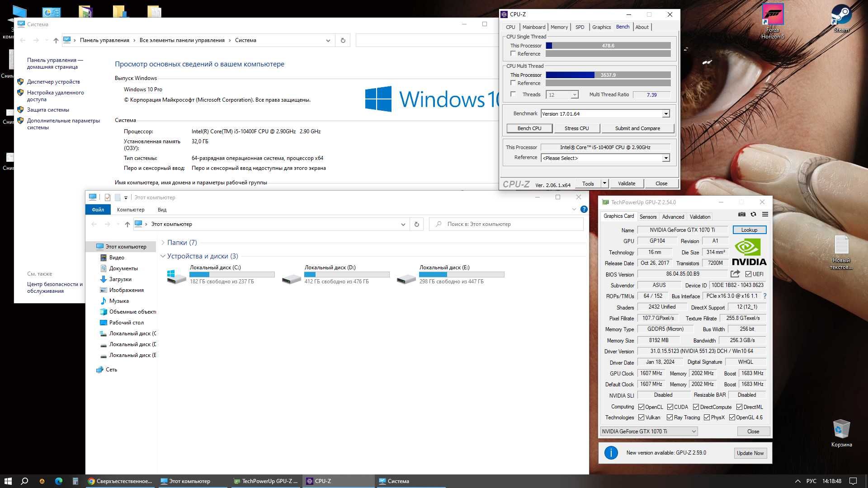Open Explorer address history dropdown
The image size is (868, 488).
tap(403, 224)
